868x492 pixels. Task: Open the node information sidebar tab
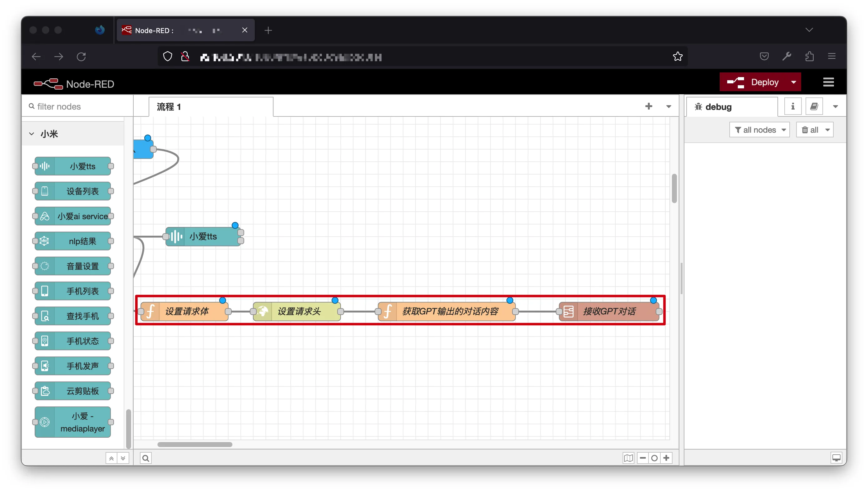pyautogui.click(x=793, y=107)
